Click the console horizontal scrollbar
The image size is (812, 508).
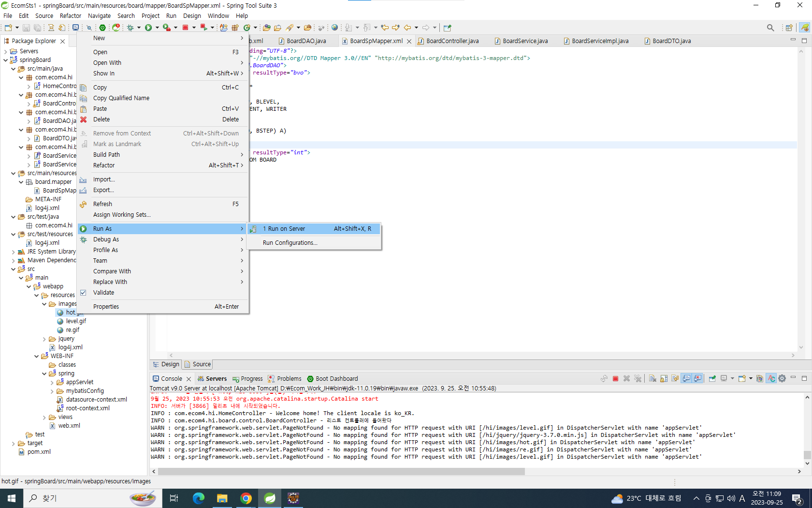[x=341, y=471]
